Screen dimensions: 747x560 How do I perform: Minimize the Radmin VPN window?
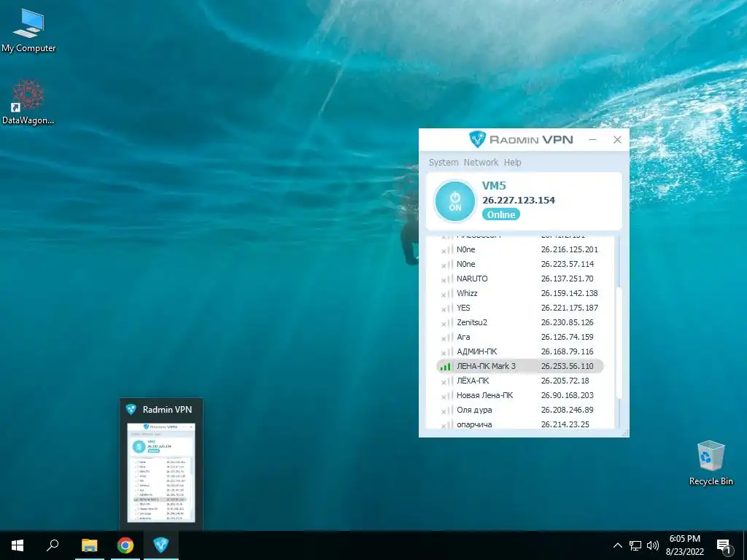click(x=592, y=139)
